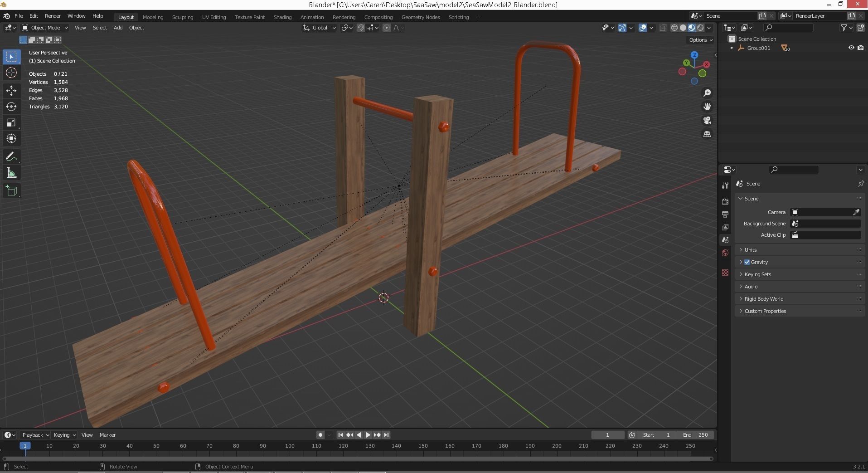868x473 pixels.
Task: Click the Options button
Action: (701, 40)
